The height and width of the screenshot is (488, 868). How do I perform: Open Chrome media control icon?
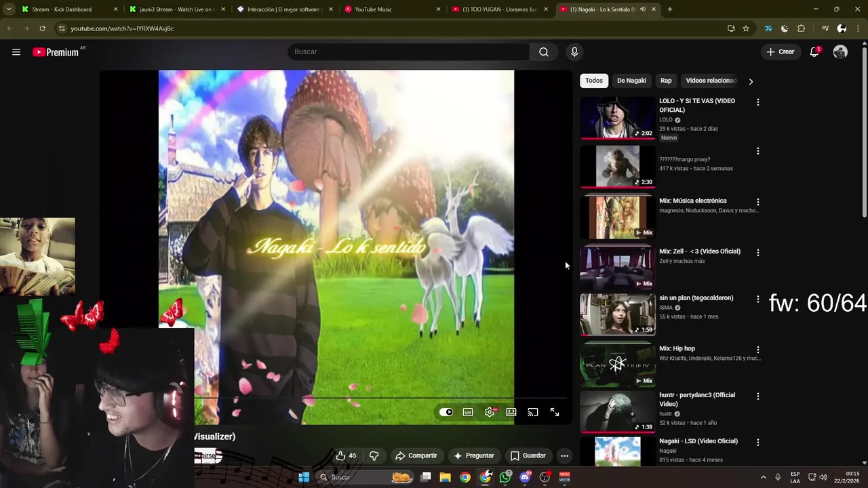pyautogui.click(x=825, y=28)
